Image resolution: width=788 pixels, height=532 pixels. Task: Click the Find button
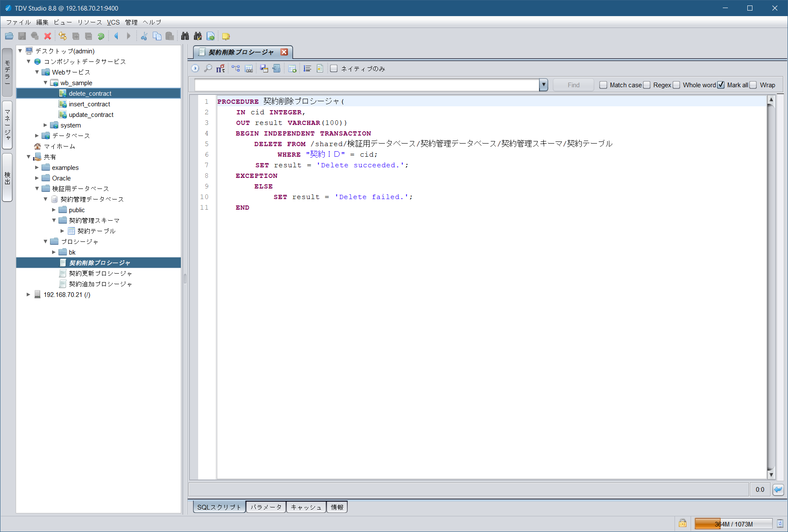[573, 85]
